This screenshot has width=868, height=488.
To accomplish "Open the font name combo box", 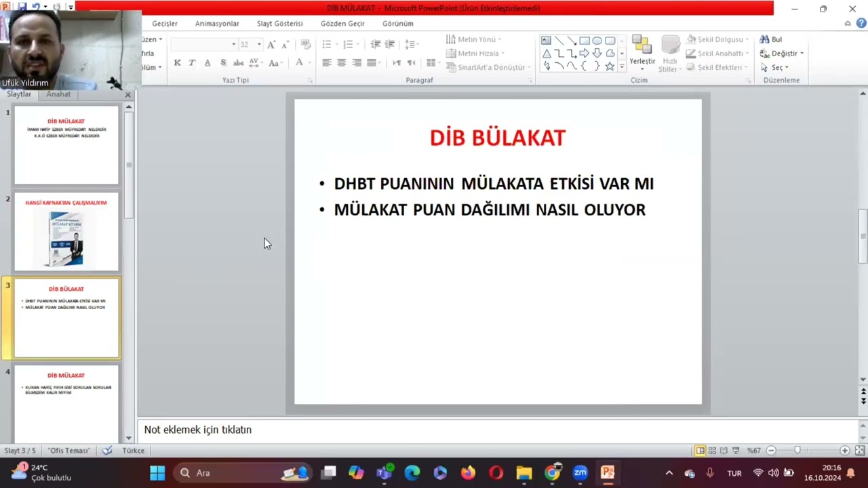I will point(204,45).
